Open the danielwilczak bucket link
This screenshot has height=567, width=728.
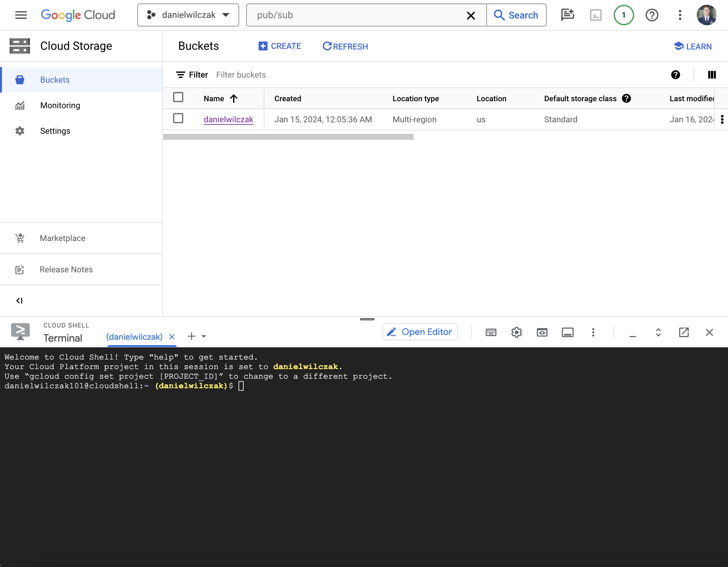[x=228, y=119]
